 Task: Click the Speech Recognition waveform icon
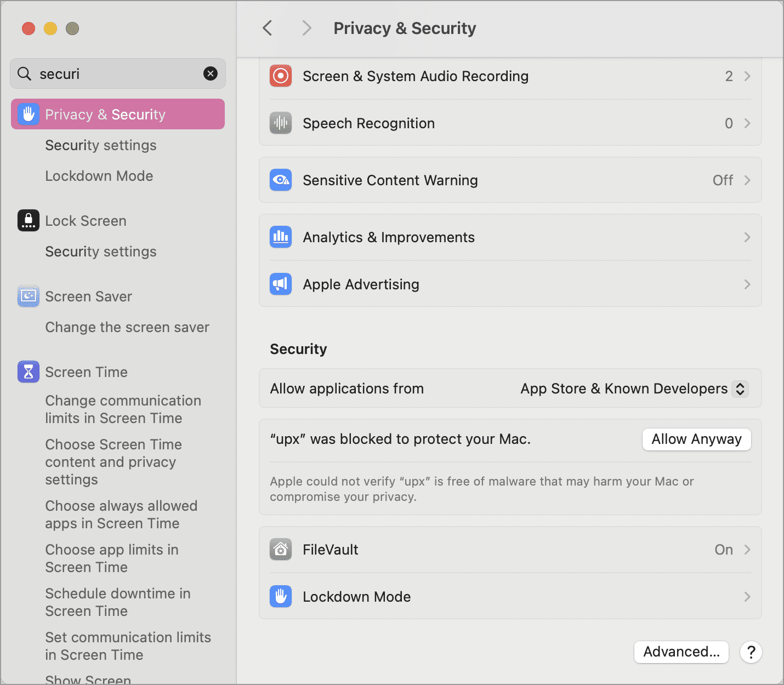[280, 123]
